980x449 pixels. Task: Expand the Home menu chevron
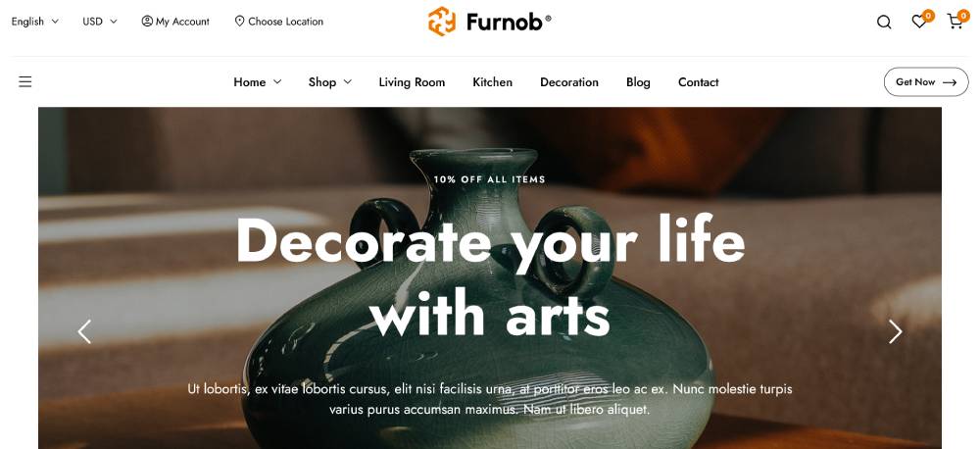277,82
